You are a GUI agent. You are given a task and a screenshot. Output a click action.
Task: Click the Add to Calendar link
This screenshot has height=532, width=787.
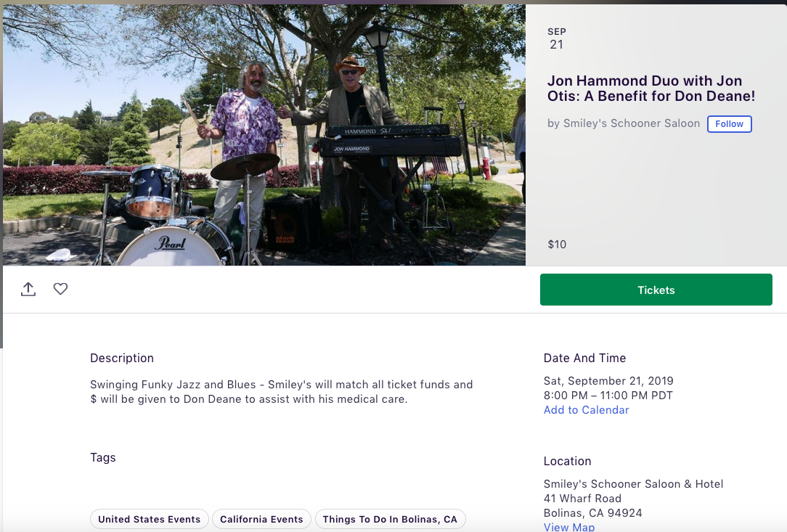point(586,410)
